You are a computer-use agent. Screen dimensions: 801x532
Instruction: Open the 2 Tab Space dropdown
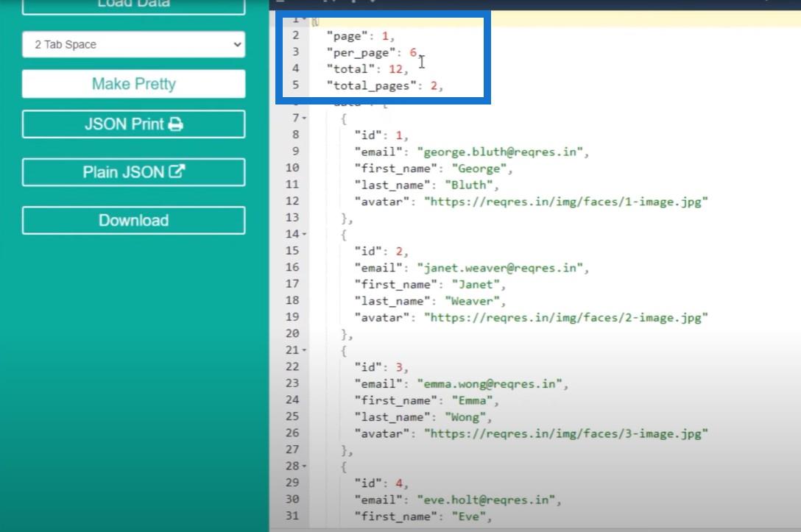(133, 44)
